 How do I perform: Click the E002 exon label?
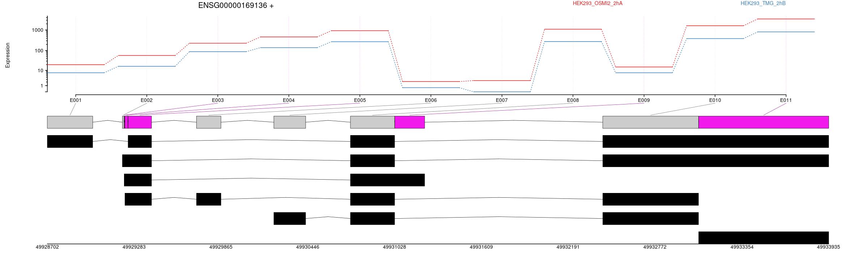tap(146, 100)
